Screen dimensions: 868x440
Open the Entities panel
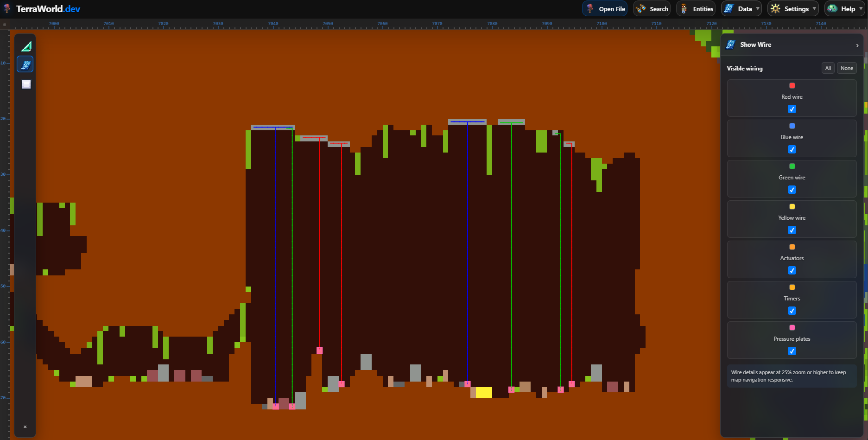[696, 9]
